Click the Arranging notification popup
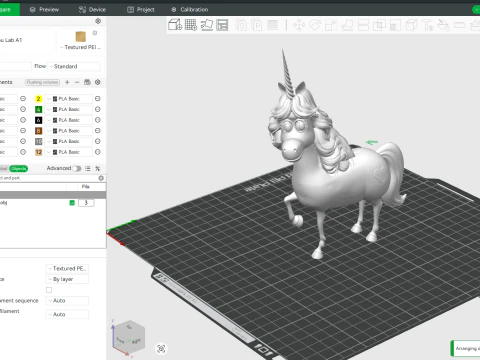 (466, 348)
